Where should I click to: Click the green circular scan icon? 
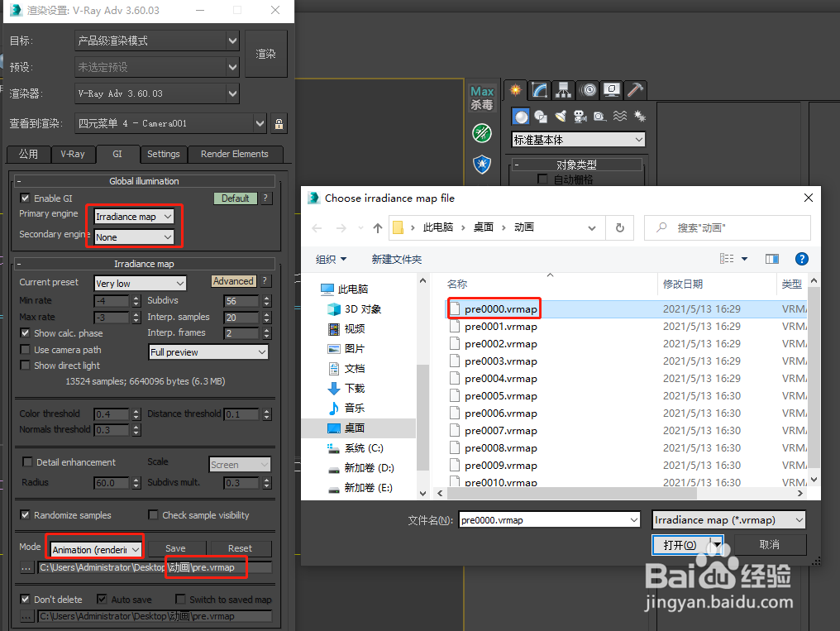pyautogui.click(x=482, y=133)
